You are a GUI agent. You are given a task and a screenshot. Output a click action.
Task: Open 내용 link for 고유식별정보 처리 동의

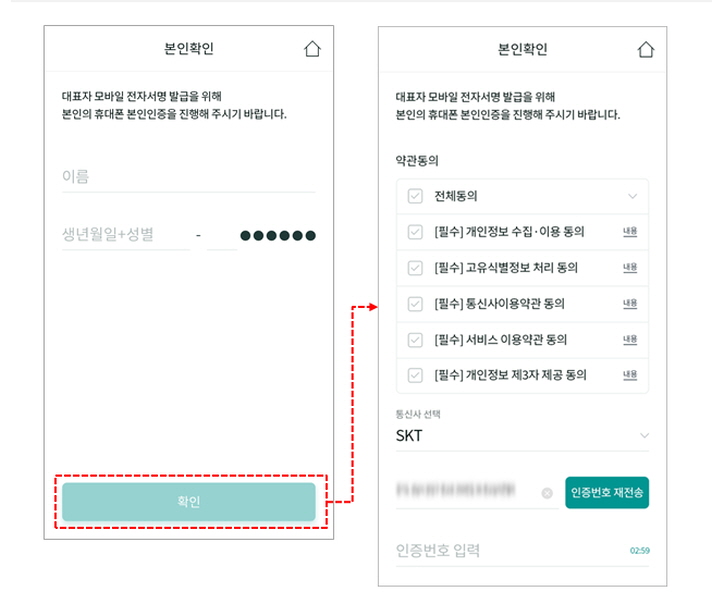(630, 268)
